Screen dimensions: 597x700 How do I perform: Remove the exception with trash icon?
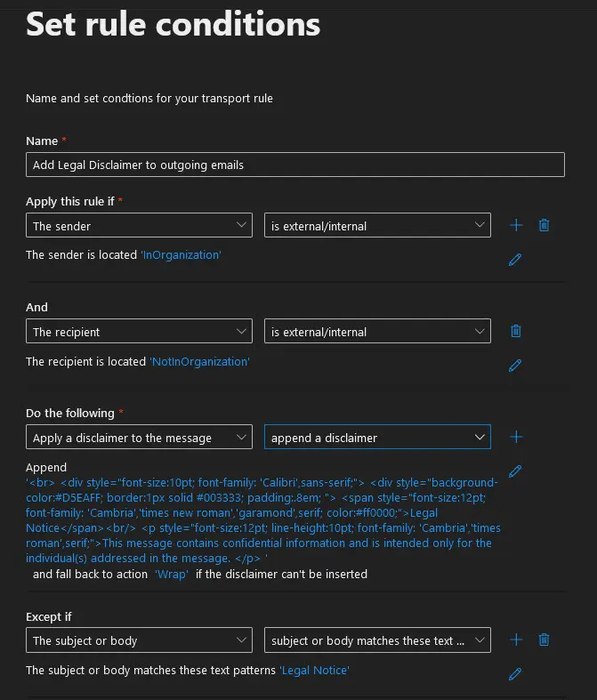[x=544, y=640]
